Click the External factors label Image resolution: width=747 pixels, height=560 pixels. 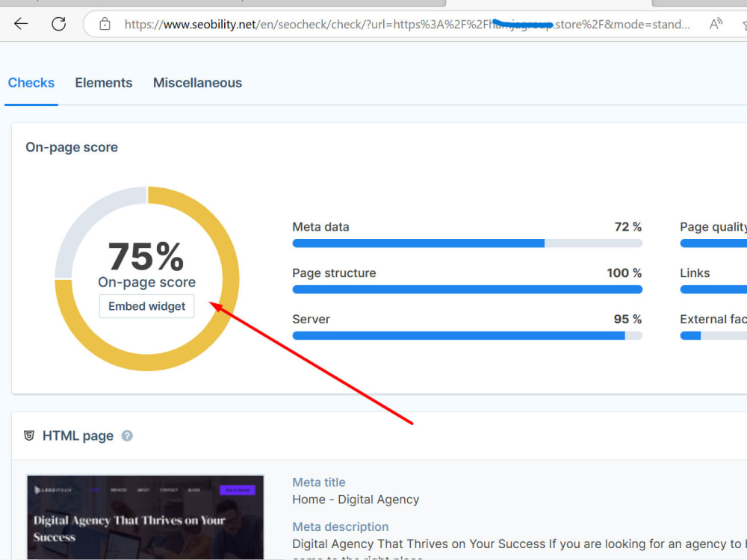[x=713, y=319]
